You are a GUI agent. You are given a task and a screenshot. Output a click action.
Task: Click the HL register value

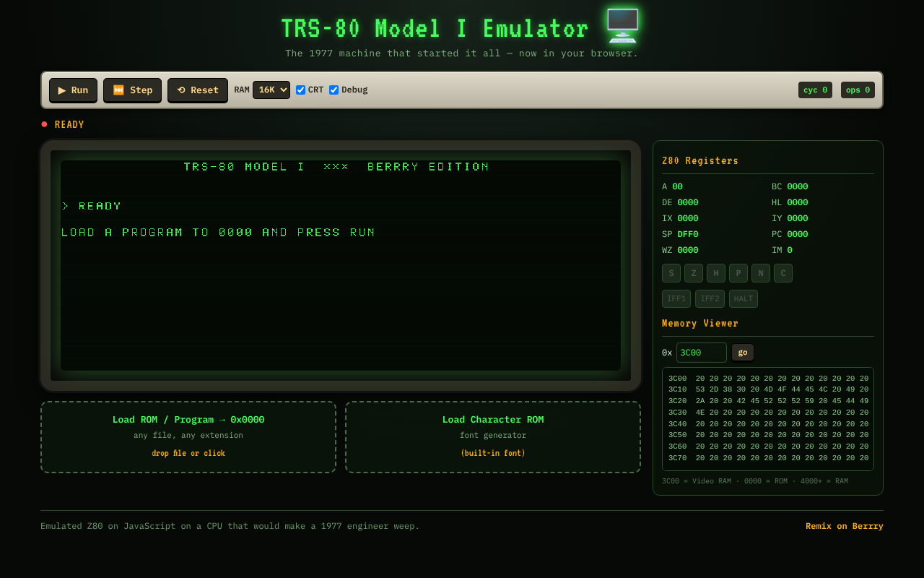[798, 202]
